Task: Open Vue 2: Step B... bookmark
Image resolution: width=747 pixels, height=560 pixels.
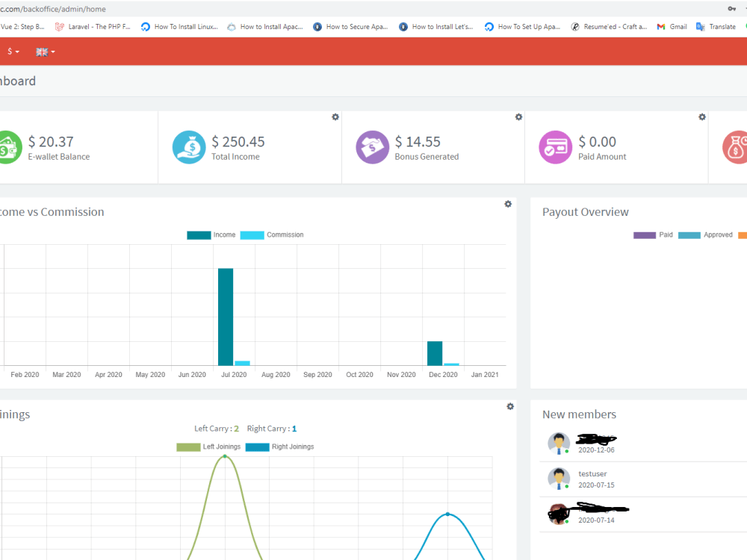Action: pos(22,27)
